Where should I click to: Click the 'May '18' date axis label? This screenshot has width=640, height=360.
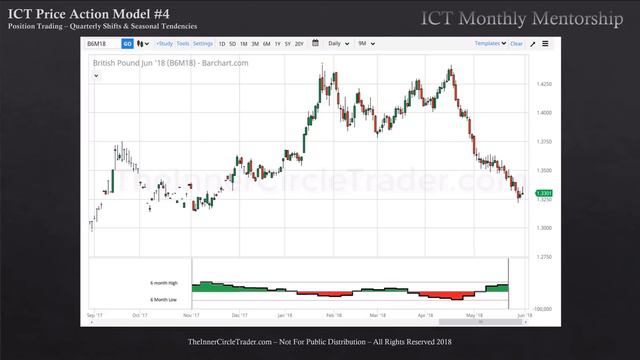[474, 316]
